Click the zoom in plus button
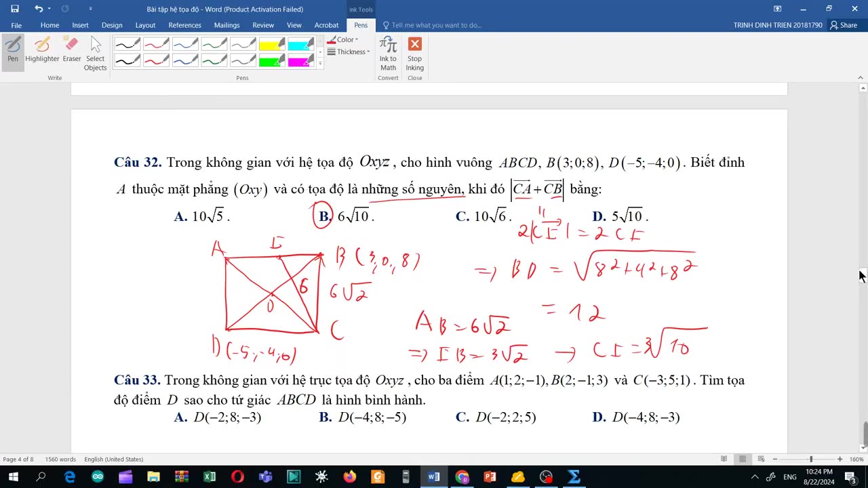 click(840, 459)
